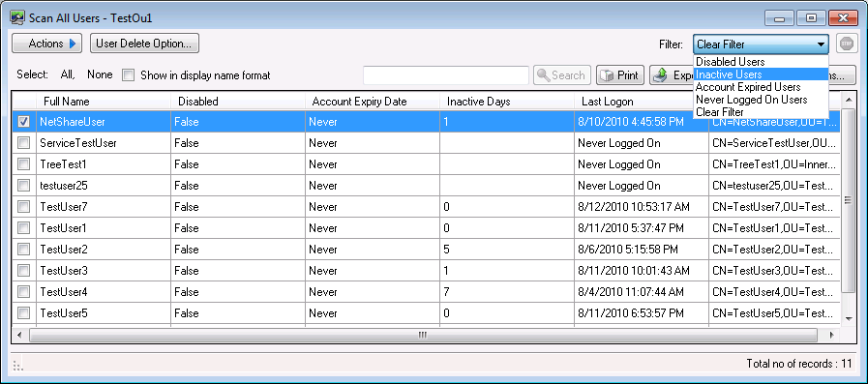Select the TestUser7 name cell
The image size is (868, 384).
coord(104,207)
